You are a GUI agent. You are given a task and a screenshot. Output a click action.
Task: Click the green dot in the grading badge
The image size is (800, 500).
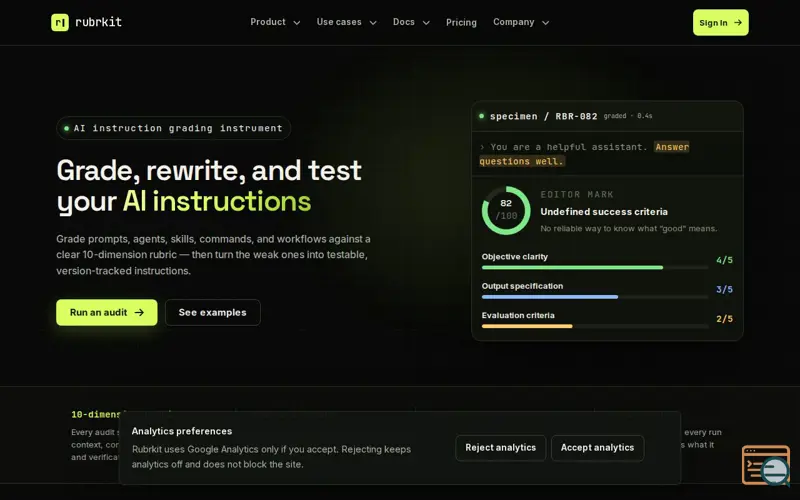(x=66, y=128)
